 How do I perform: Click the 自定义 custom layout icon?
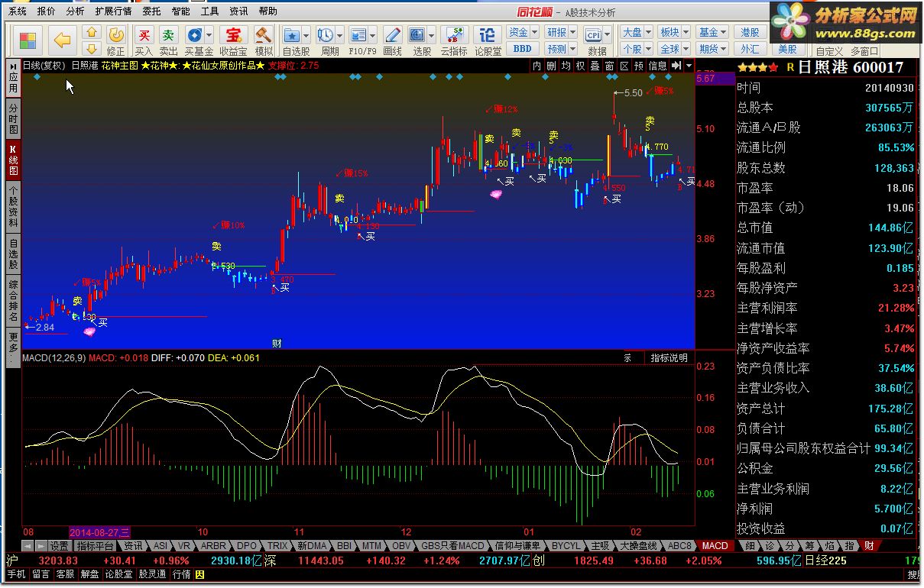coord(829,51)
